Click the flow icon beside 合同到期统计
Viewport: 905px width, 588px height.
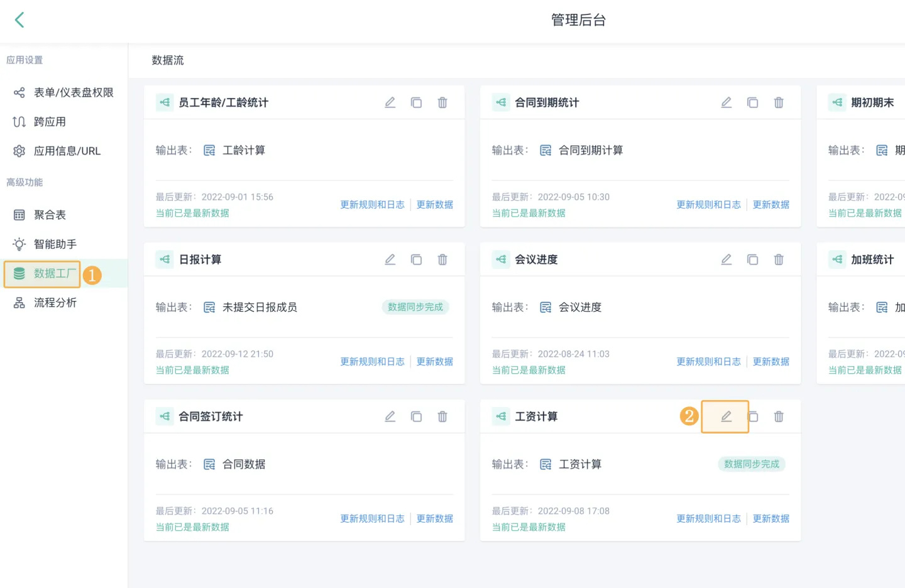pyautogui.click(x=501, y=102)
